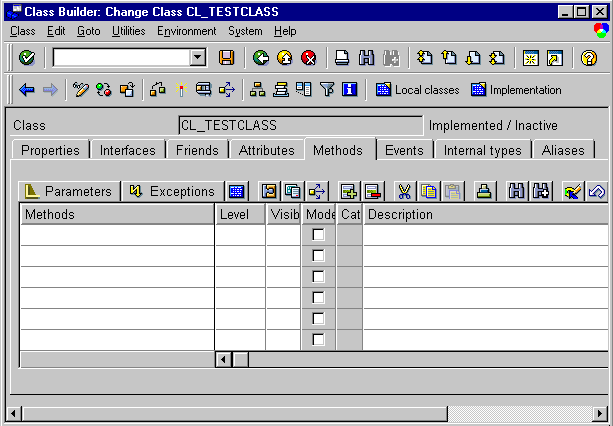Click the Cut scissors icon in the methods toolbar
Viewport: 613px width, 426px height.
point(405,191)
